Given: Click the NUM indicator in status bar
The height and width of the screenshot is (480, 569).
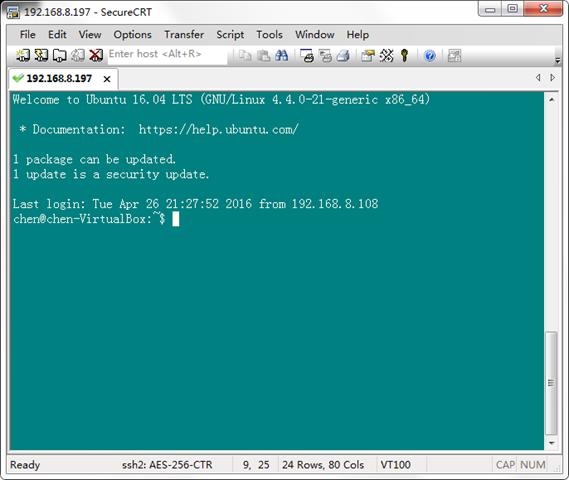Looking at the screenshot, I should (532, 465).
